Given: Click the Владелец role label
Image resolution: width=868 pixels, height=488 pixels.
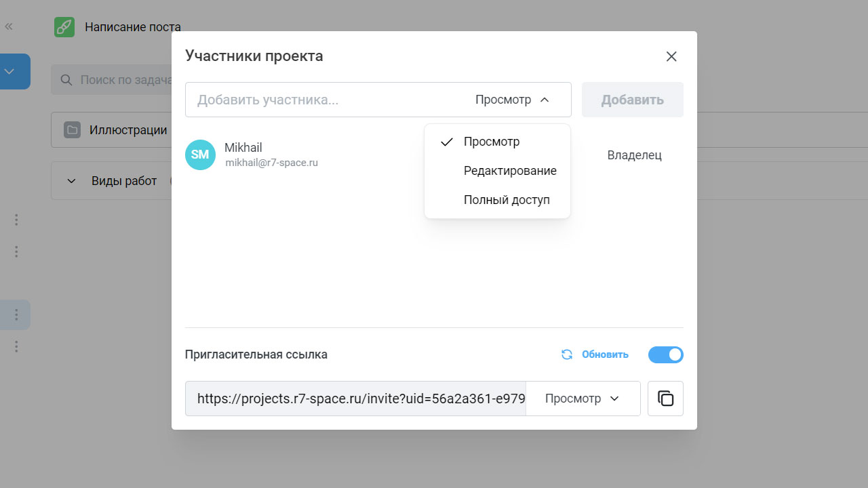Looking at the screenshot, I should click(x=635, y=155).
